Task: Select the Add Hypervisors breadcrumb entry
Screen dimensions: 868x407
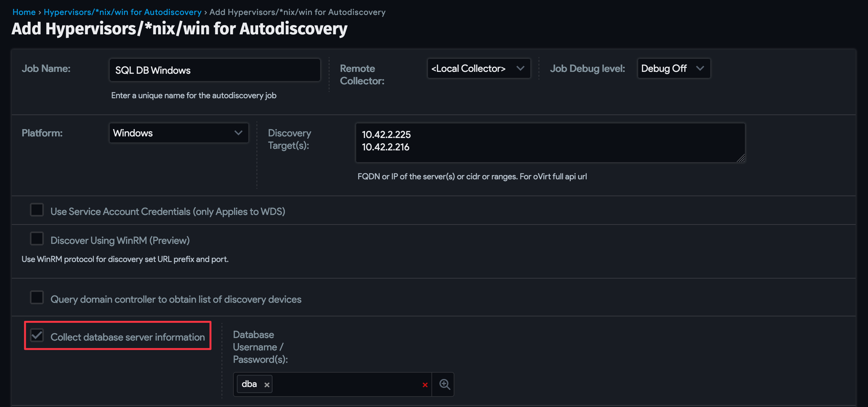Action: pyautogui.click(x=297, y=12)
